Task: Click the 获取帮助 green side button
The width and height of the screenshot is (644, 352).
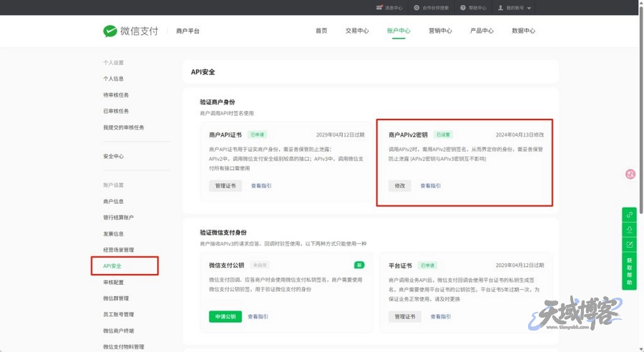Action: (629, 271)
